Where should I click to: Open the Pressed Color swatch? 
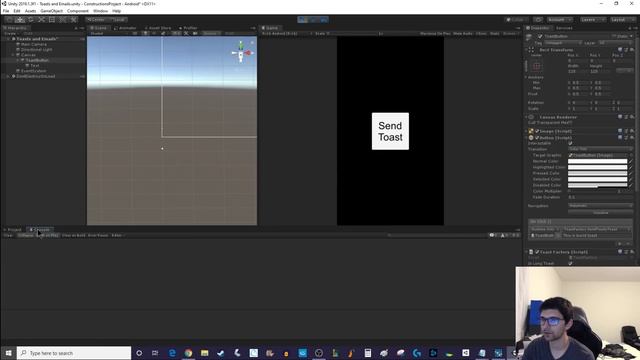click(598, 173)
